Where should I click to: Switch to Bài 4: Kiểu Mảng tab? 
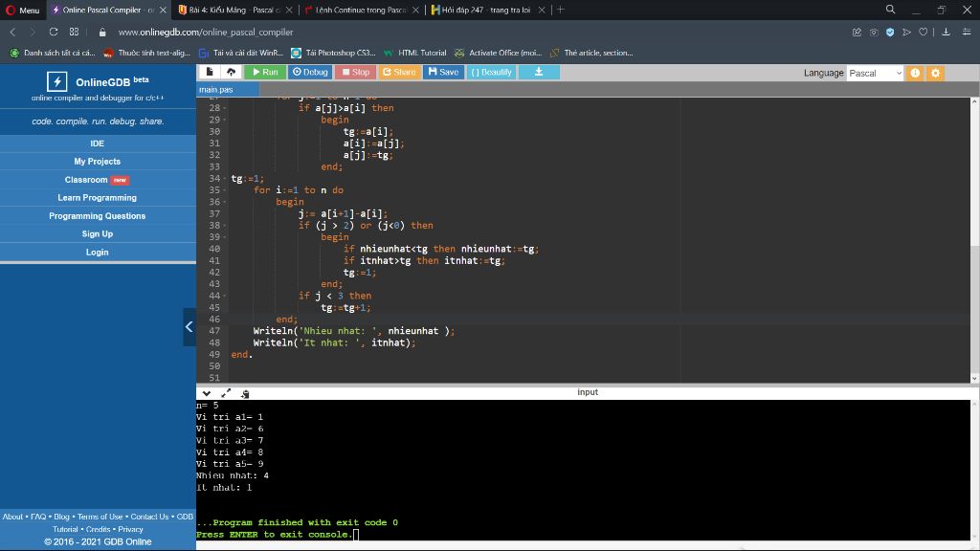tap(235, 10)
